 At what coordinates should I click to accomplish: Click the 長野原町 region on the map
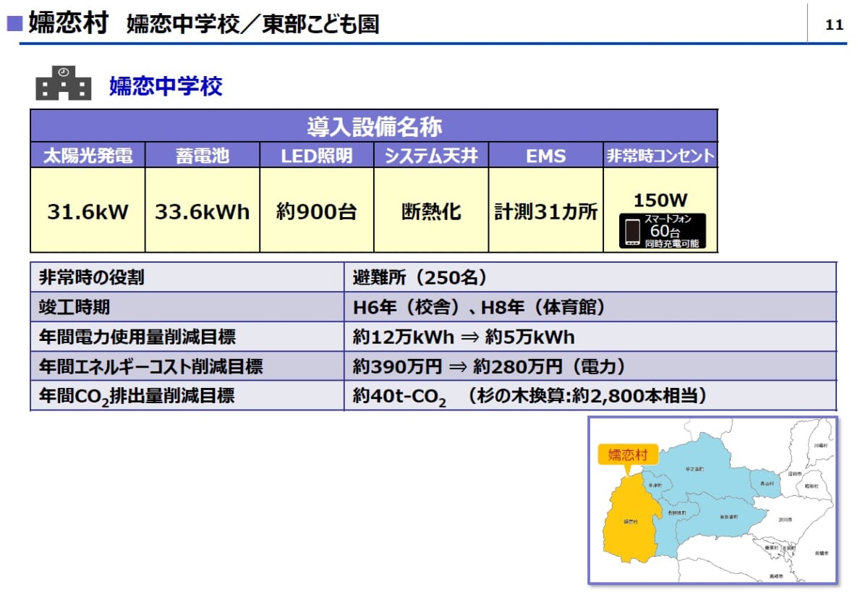(676, 513)
